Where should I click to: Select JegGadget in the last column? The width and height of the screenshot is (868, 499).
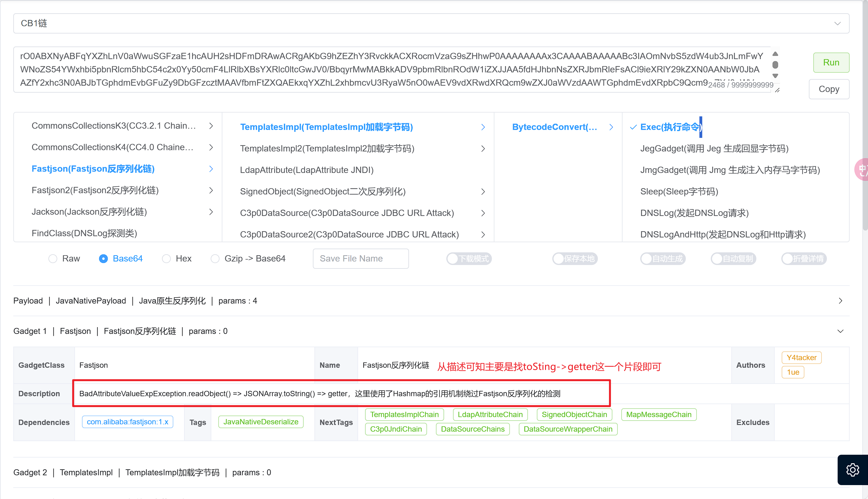(x=714, y=149)
